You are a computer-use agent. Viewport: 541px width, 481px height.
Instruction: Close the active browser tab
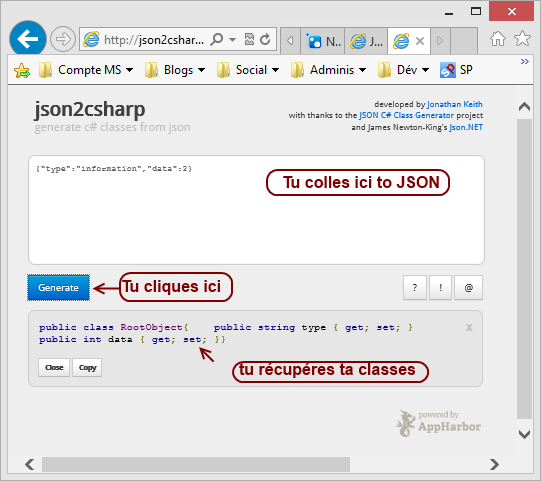tap(420, 41)
